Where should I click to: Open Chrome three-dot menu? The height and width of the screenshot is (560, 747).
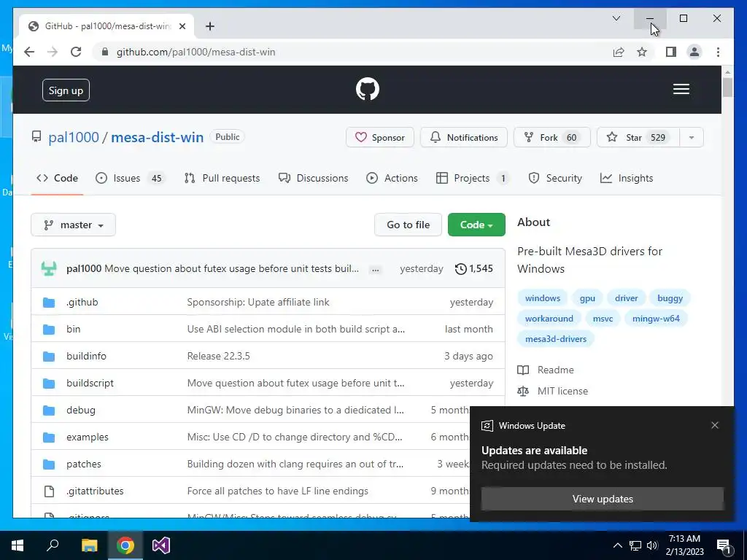pyautogui.click(x=718, y=52)
